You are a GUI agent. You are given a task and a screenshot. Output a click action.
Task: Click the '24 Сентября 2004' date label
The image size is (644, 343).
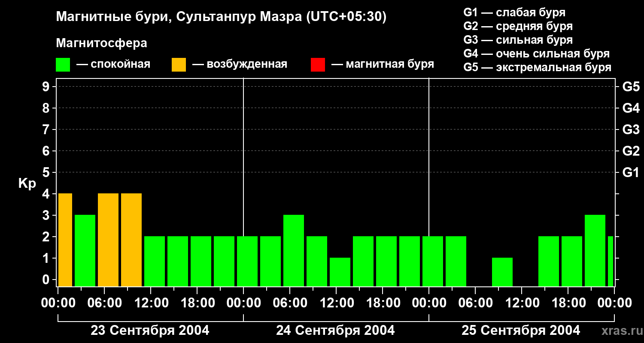point(335,331)
